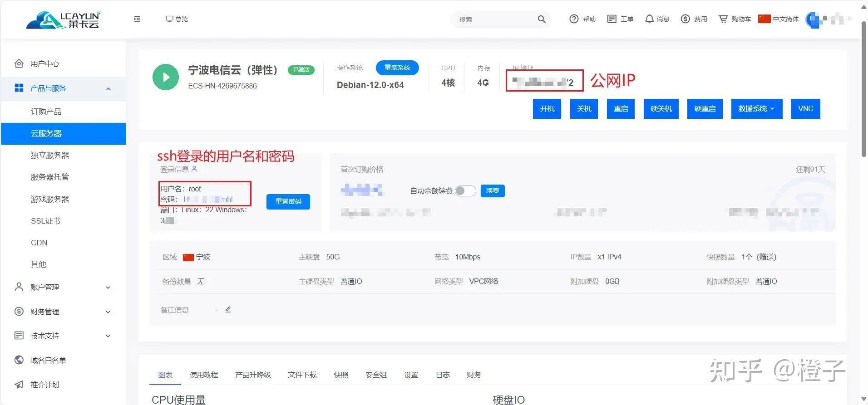868x405 pixels.
Task: Click the 重装系统 reinstall button
Action: [x=397, y=68]
